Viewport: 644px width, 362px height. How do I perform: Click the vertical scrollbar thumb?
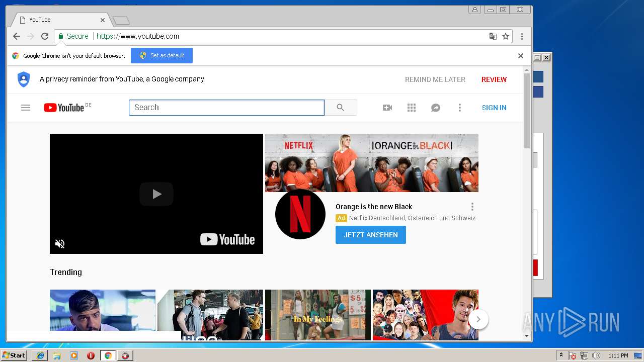(x=527, y=111)
